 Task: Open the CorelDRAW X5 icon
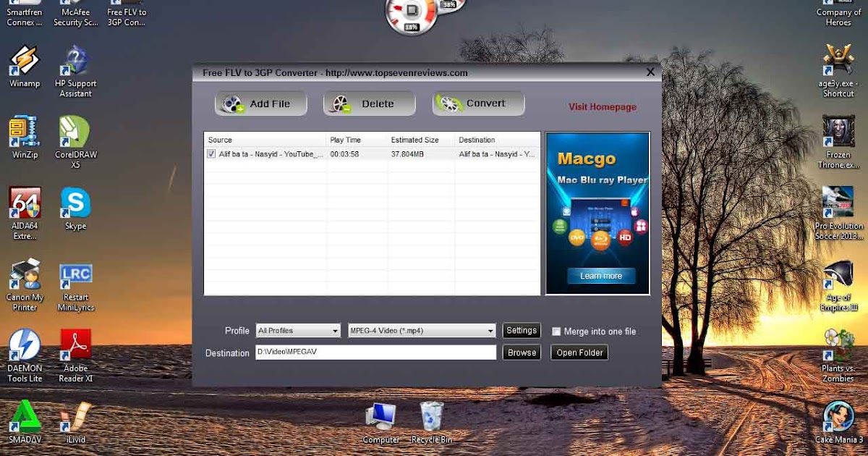(x=76, y=142)
